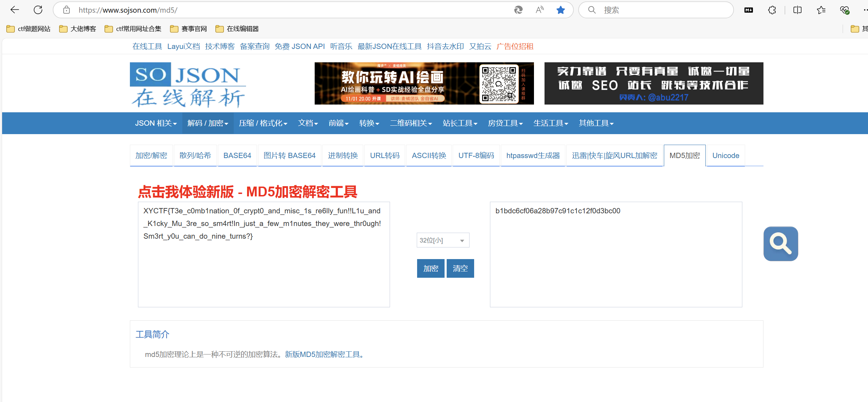This screenshot has width=868, height=402.
Task: Open the 抖音去水印 link
Action: point(445,46)
